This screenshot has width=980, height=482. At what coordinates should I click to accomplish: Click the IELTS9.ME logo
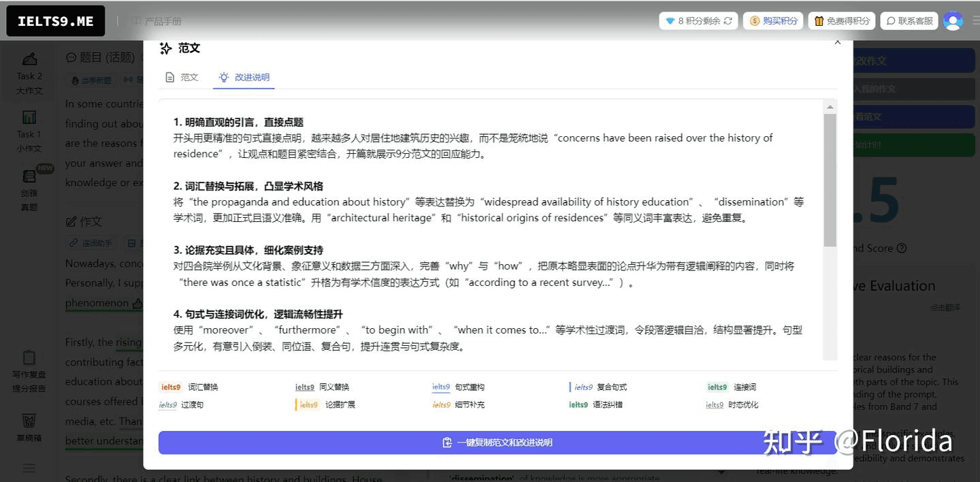tap(54, 20)
